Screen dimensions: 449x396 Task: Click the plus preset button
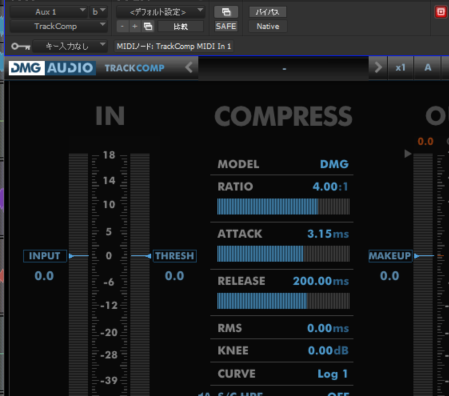coord(135,26)
